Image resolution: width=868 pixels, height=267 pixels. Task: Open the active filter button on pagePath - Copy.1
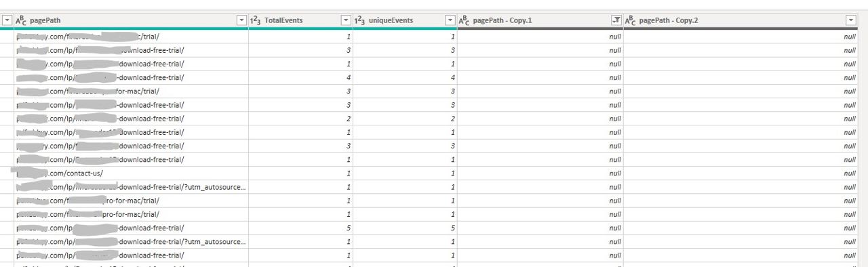coord(616,21)
